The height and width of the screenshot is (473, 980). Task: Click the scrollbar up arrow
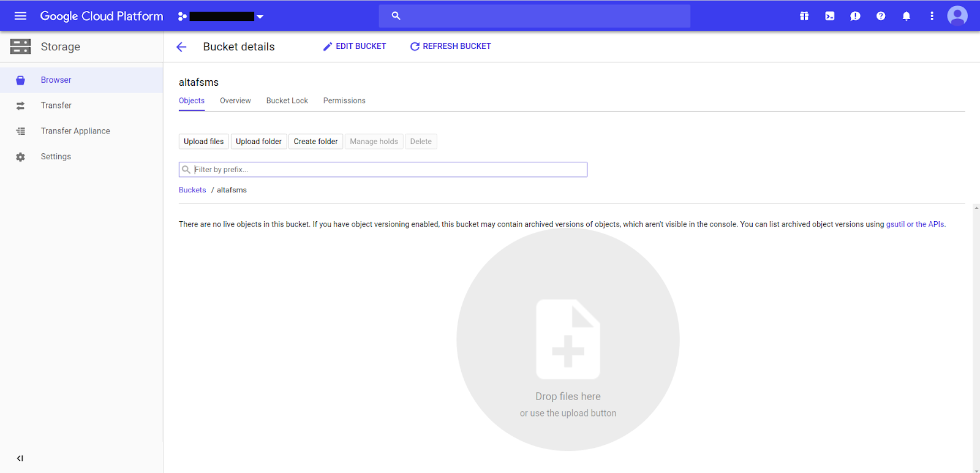tap(976, 208)
